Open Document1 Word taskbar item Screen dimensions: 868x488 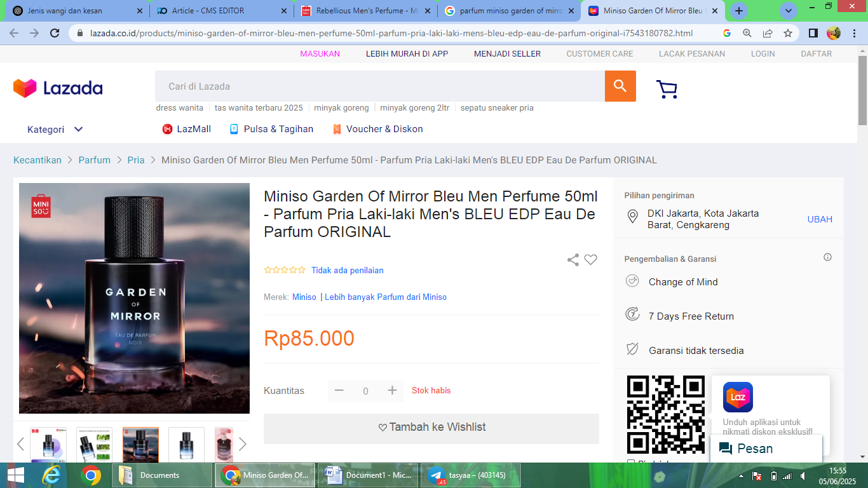click(368, 475)
